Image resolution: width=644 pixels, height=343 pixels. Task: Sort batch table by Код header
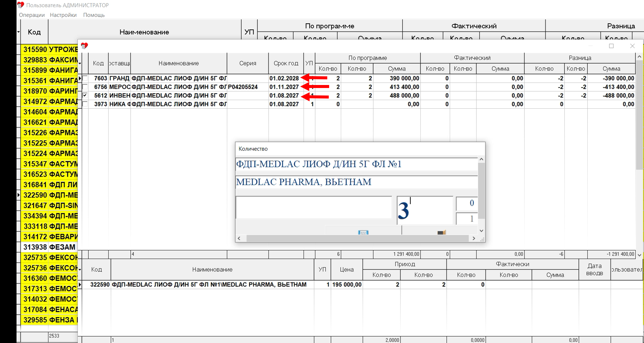(98, 63)
